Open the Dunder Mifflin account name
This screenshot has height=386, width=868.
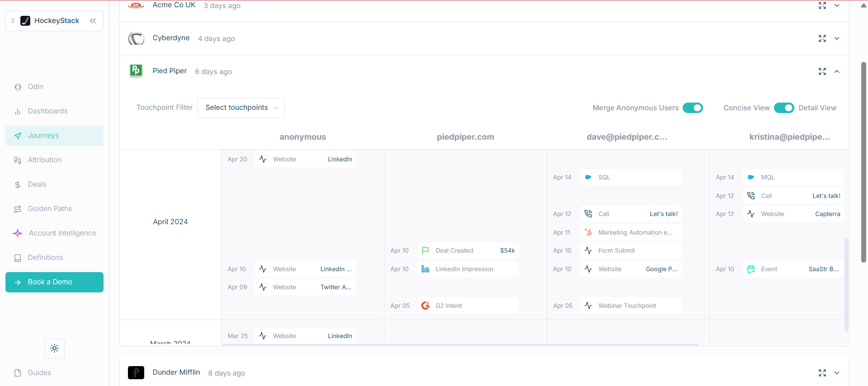pyautogui.click(x=176, y=372)
